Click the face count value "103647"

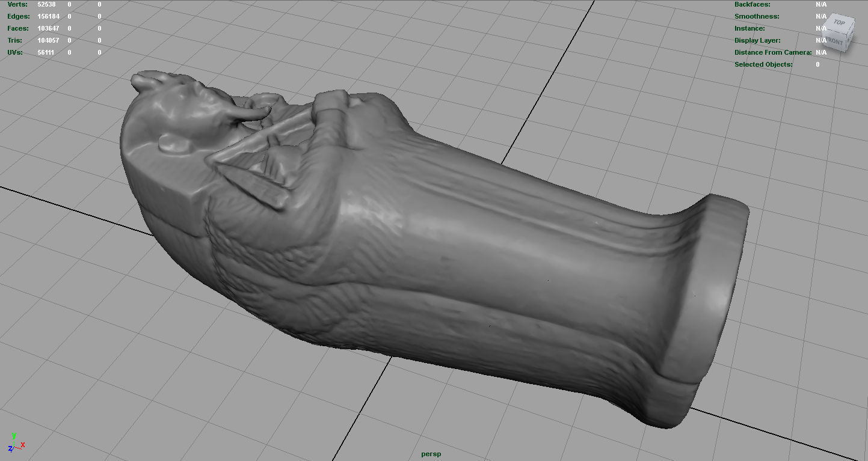click(x=49, y=28)
